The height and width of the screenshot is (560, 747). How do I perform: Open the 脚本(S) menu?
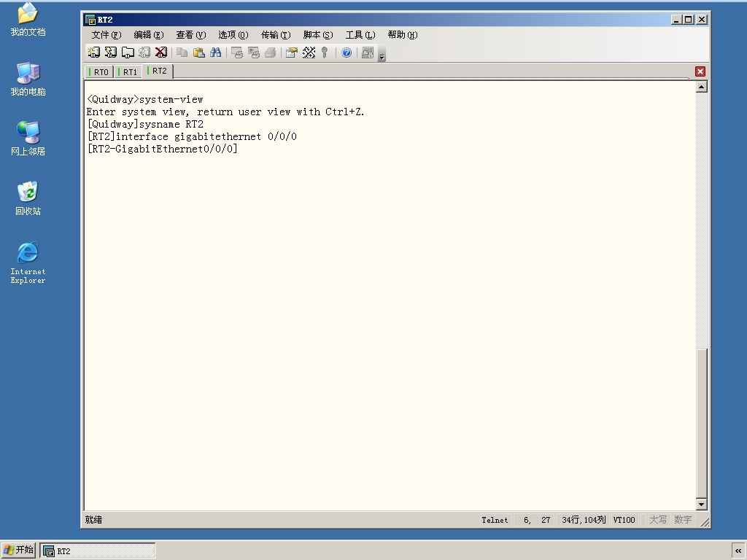pyautogui.click(x=318, y=35)
